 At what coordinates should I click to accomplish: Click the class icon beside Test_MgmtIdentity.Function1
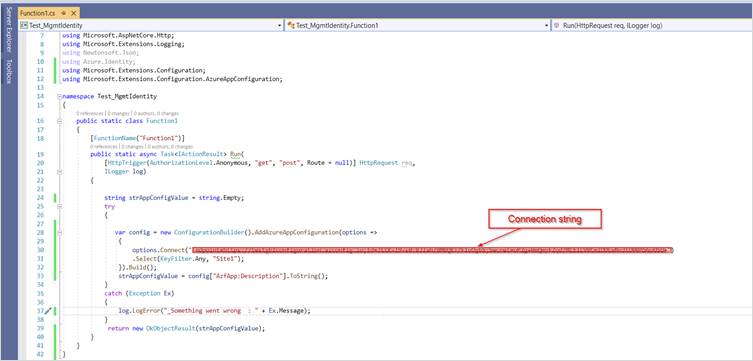pos(291,25)
